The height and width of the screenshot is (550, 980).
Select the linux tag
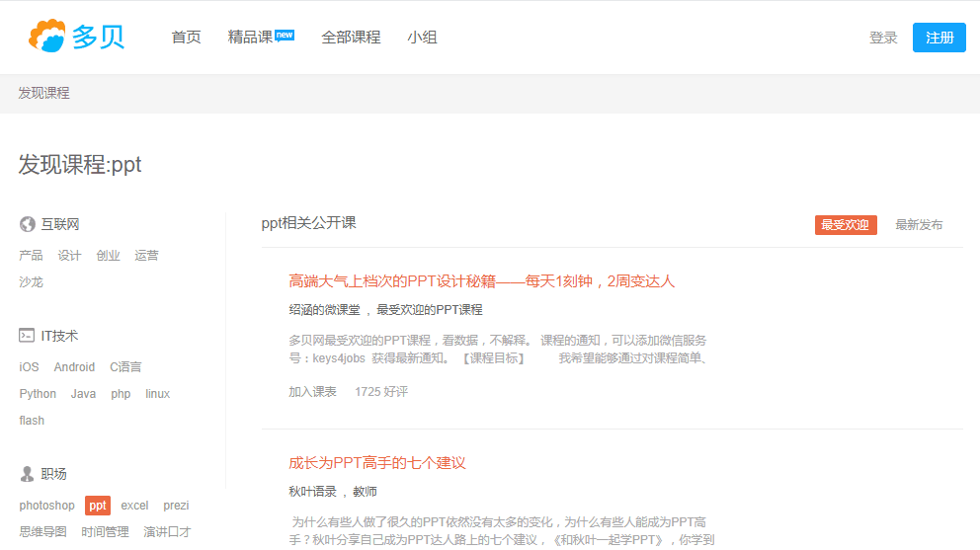point(157,394)
